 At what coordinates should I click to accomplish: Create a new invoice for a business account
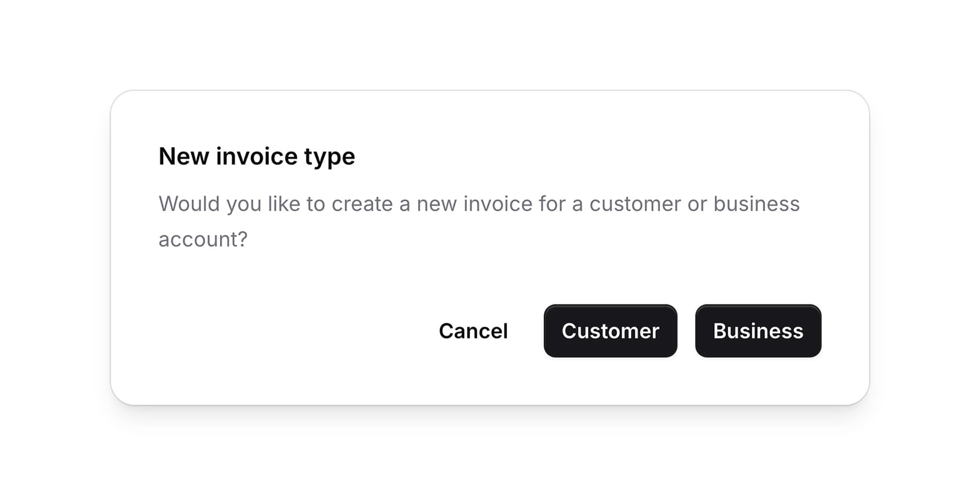758,331
